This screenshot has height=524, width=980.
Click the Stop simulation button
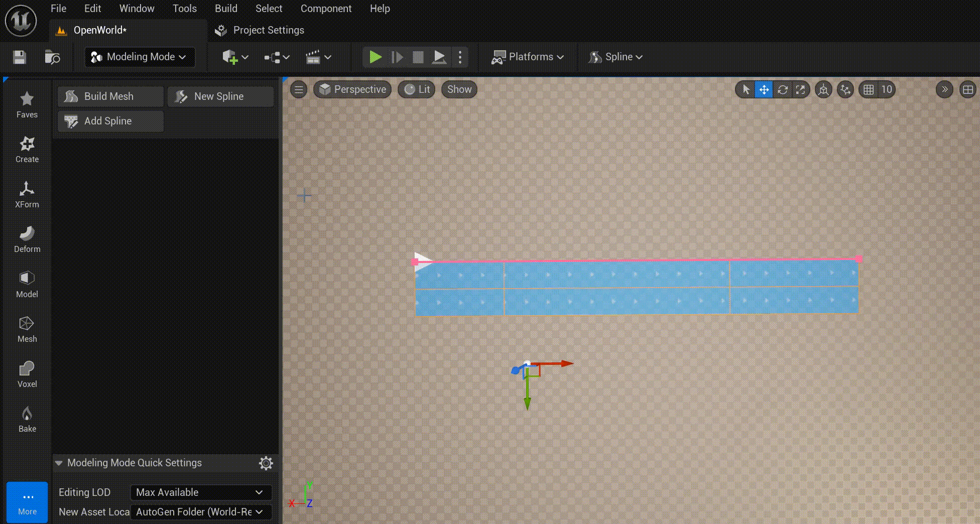point(418,57)
